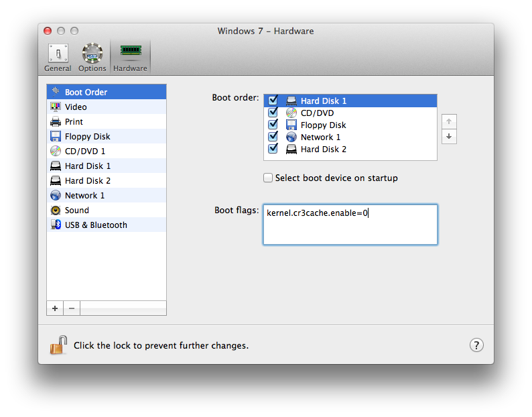Select Network 1 in the sidebar
Screen dimensions: 532x417
[107, 196]
